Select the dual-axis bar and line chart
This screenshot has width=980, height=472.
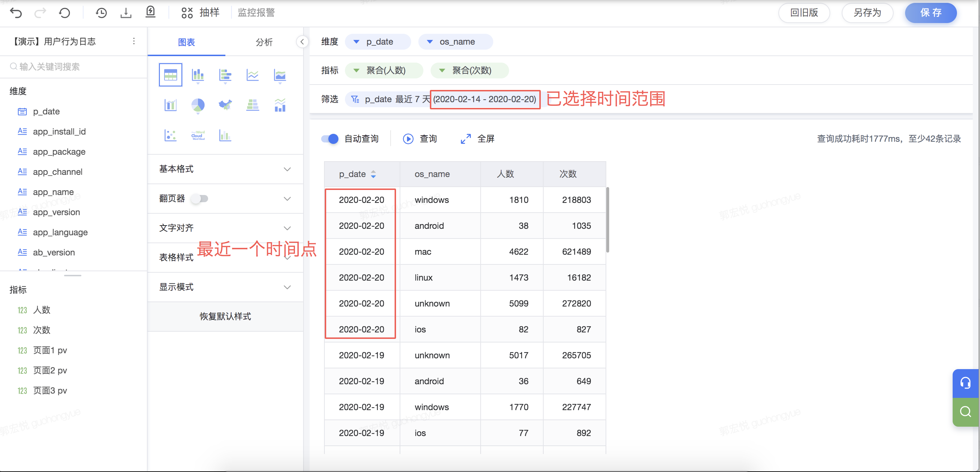(170, 105)
